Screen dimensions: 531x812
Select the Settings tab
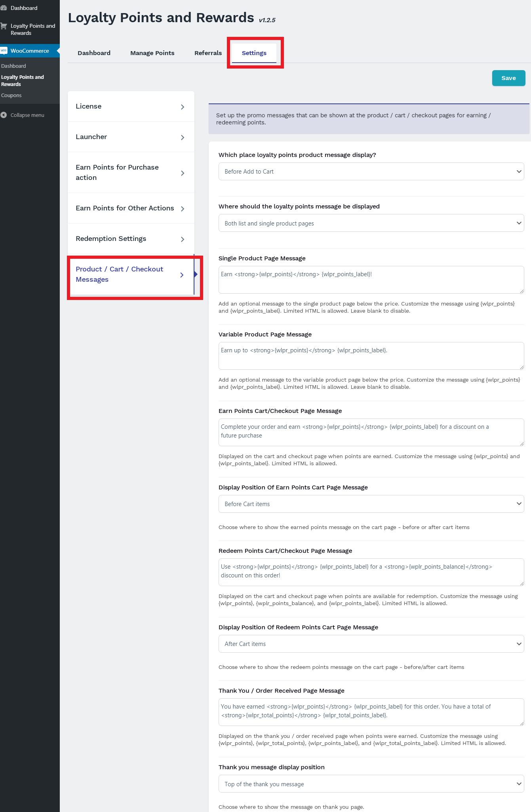[x=254, y=53]
